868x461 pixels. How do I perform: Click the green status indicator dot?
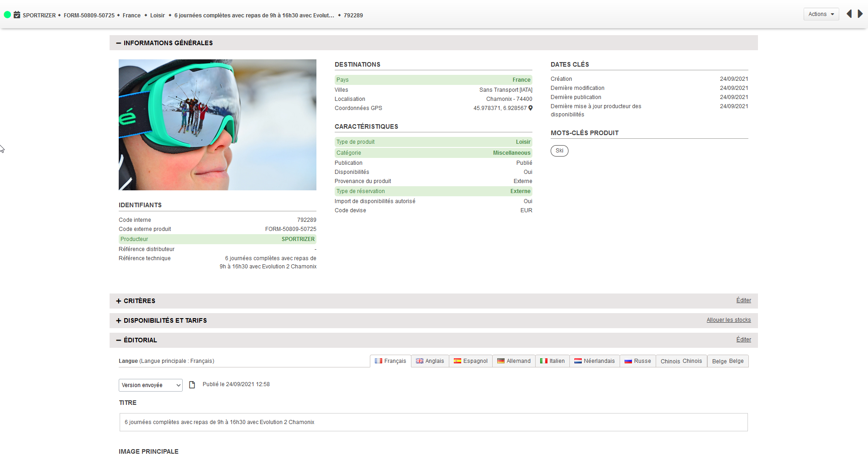pos(7,15)
